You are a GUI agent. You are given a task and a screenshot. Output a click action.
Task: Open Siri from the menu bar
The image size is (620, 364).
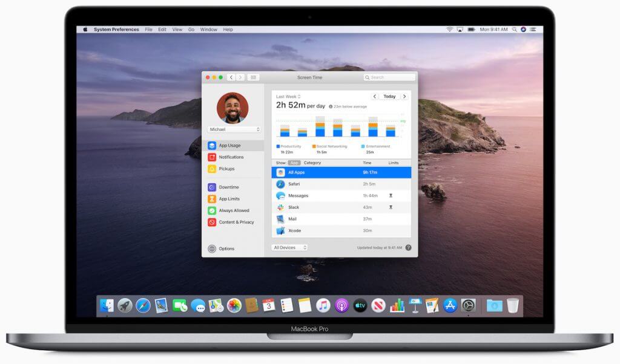click(524, 30)
